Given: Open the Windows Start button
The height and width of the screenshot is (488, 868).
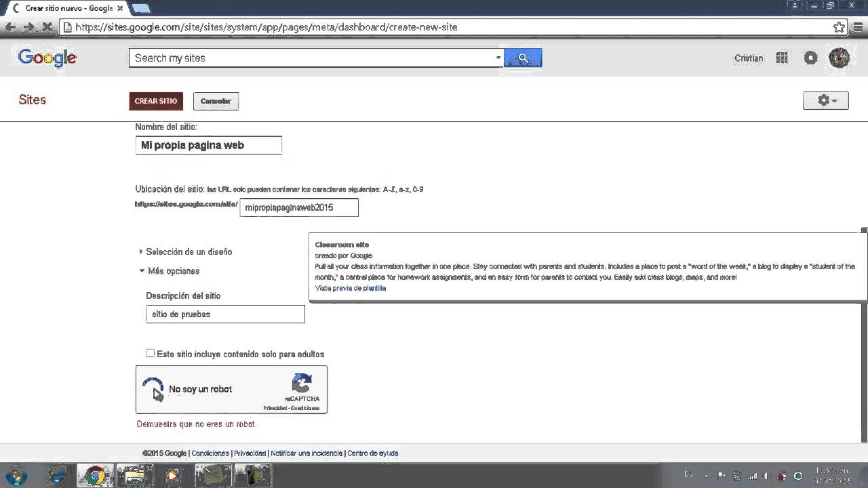Looking at the screenshot, I should (x=15, y=475).
